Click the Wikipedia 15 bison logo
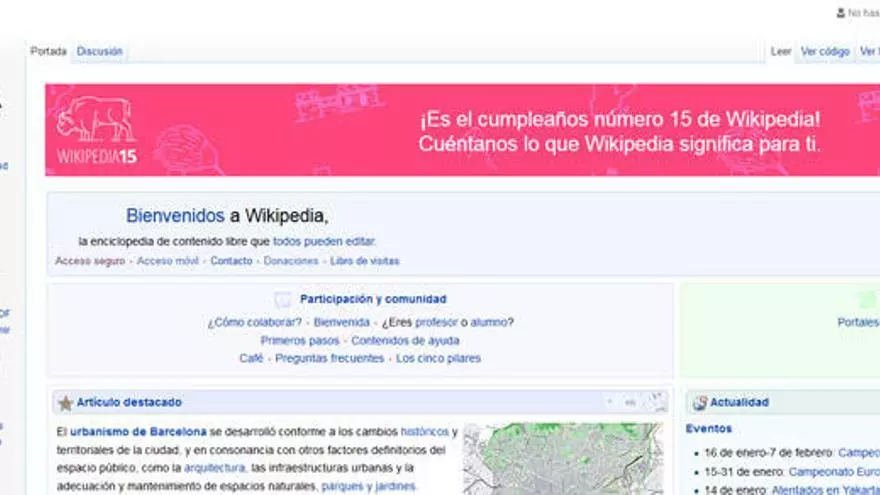Screen dimensions: 880x495 tap(96, 130)
